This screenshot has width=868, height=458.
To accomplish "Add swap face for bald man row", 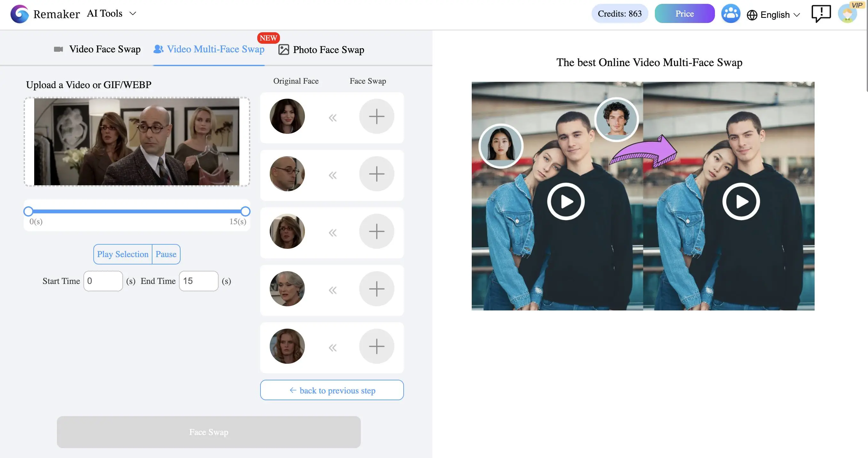I will click(377, 174).
